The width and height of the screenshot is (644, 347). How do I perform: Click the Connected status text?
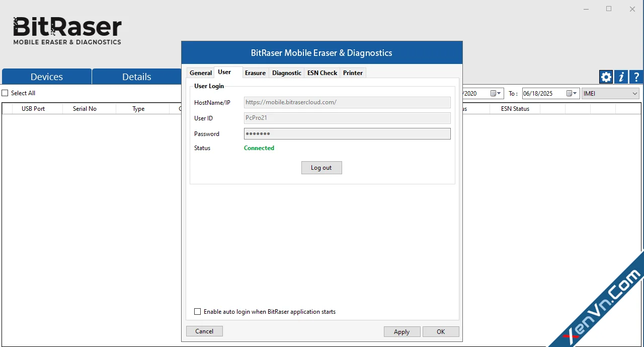259,148
